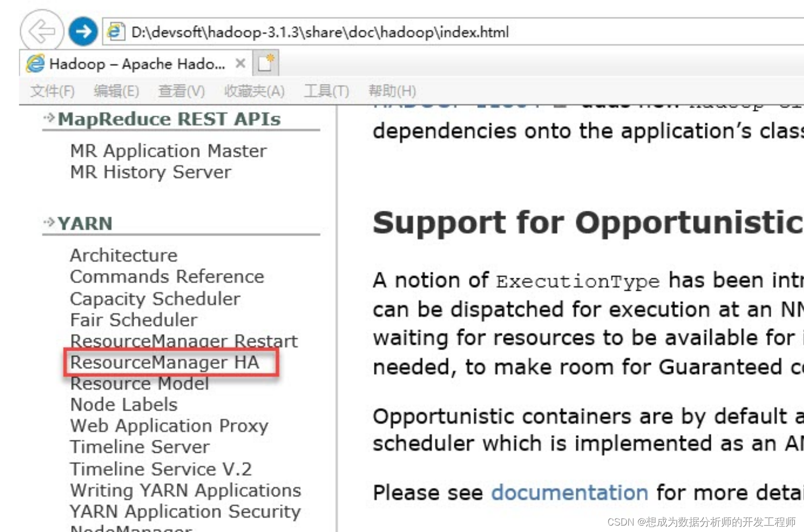Open ResourceManager Restart link
The image size is (804, 532).
pyautogui.click(x=184, y=341)
